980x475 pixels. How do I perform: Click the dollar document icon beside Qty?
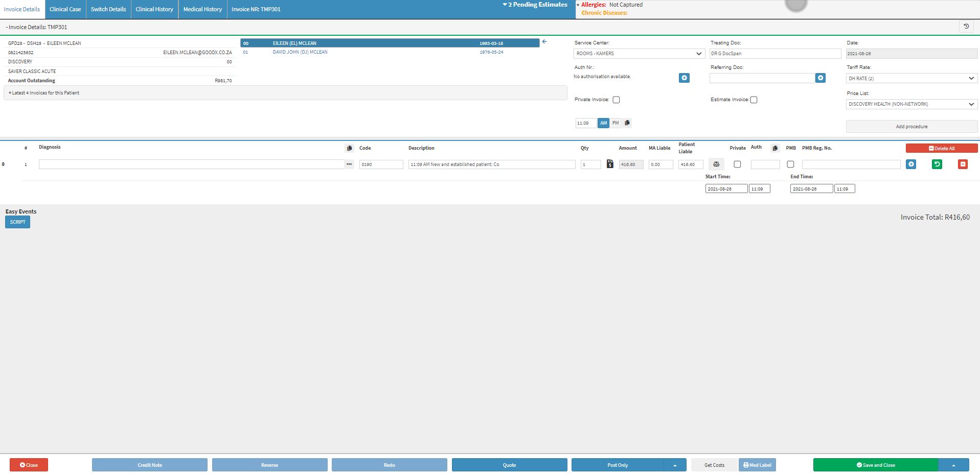[x=610, y=164]
